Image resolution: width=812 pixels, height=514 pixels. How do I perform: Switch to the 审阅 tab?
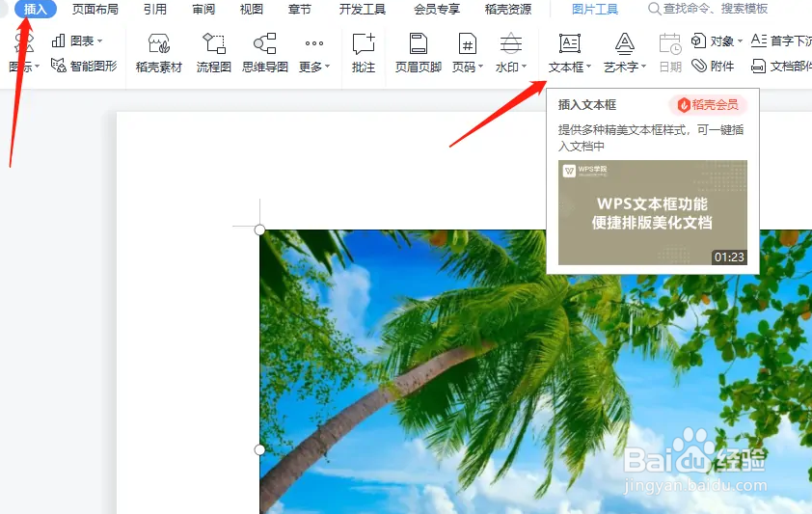pyautogui.click(x=203, y=10)
